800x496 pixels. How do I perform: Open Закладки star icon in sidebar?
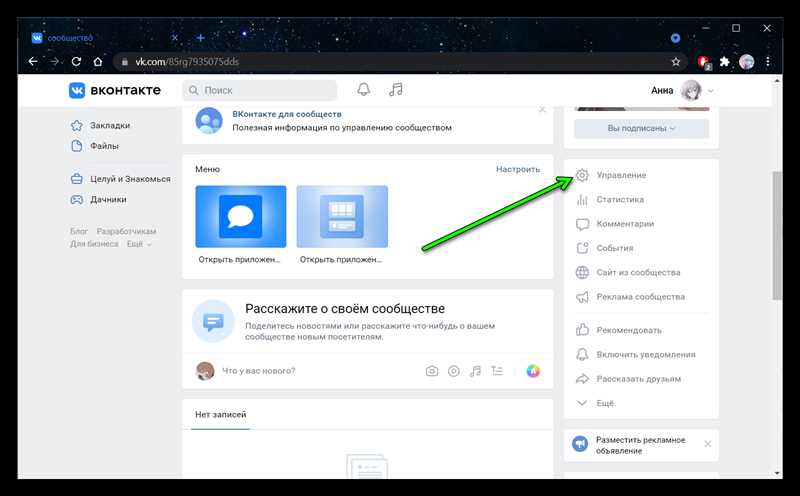tap(77, 126)
